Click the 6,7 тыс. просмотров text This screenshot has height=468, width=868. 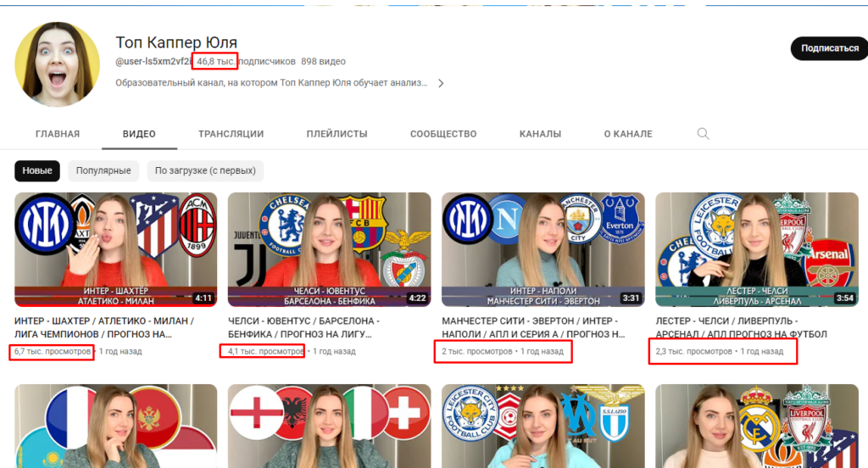[52, 351]
